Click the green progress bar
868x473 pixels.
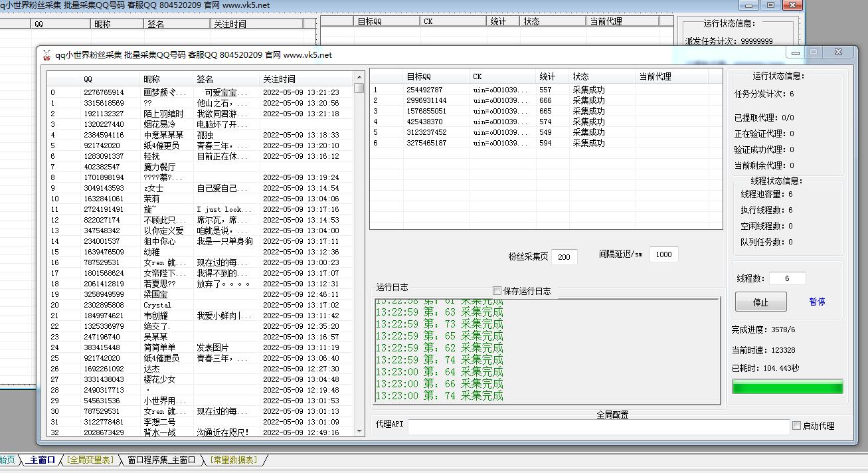(x=787, y=386)
